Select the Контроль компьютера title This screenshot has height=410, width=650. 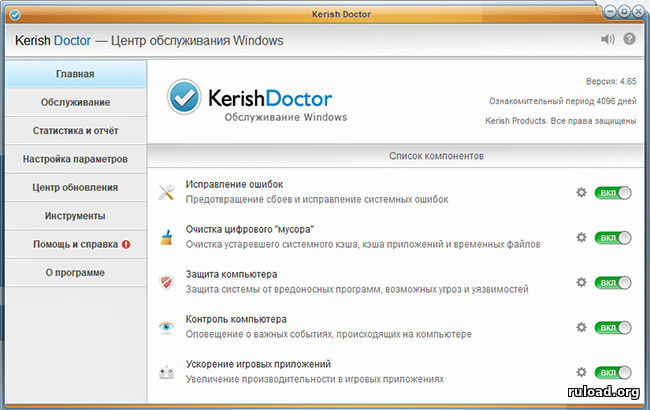coord(236,319)
